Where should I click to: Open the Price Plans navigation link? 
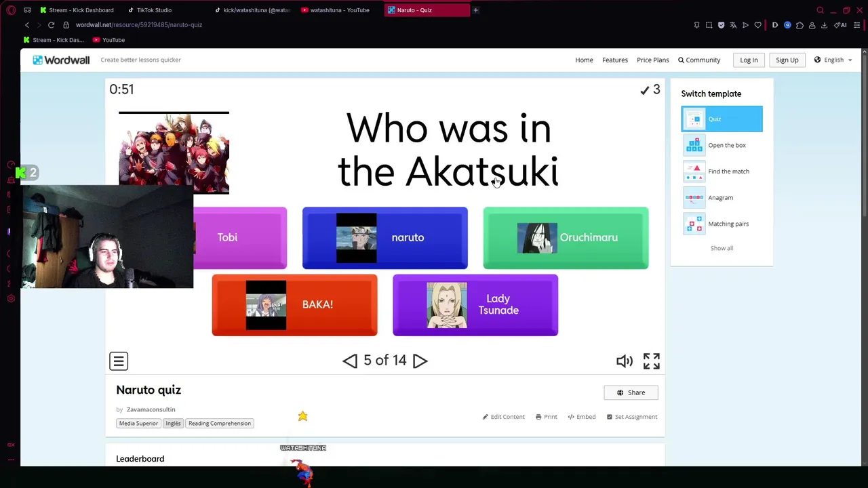653,60
